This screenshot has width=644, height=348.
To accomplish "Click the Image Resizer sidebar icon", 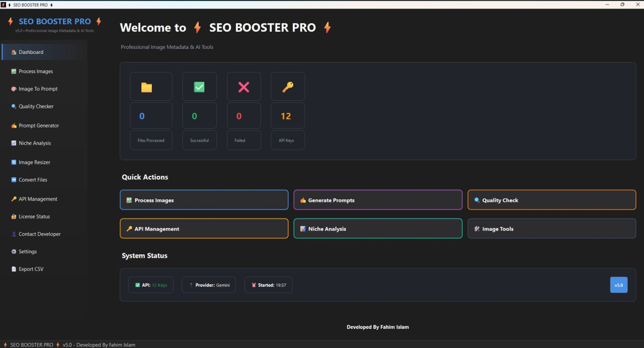I will (x=14, y=162).
